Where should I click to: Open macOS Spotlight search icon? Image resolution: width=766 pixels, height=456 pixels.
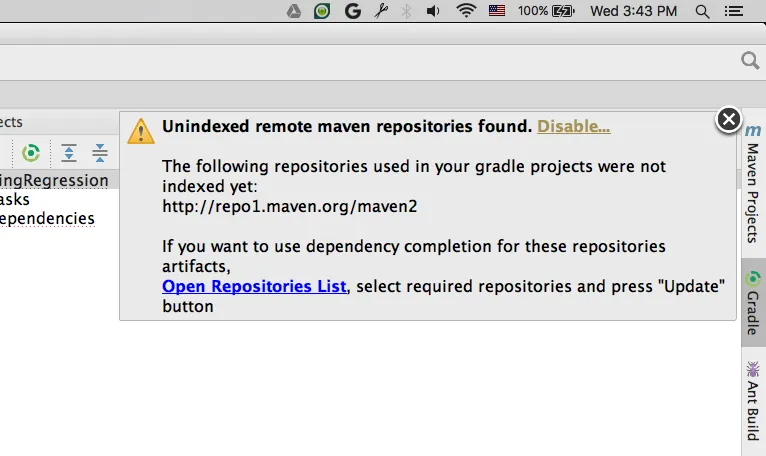tap(702, 11)
